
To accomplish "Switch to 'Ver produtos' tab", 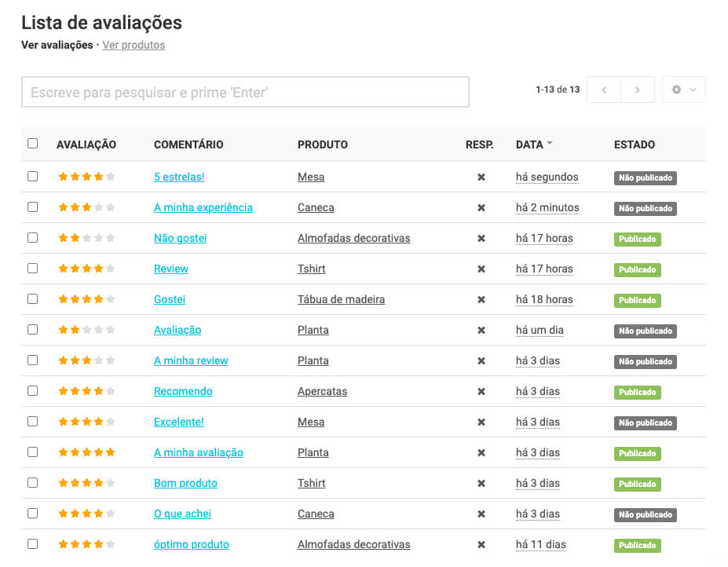I will point(134,46).
